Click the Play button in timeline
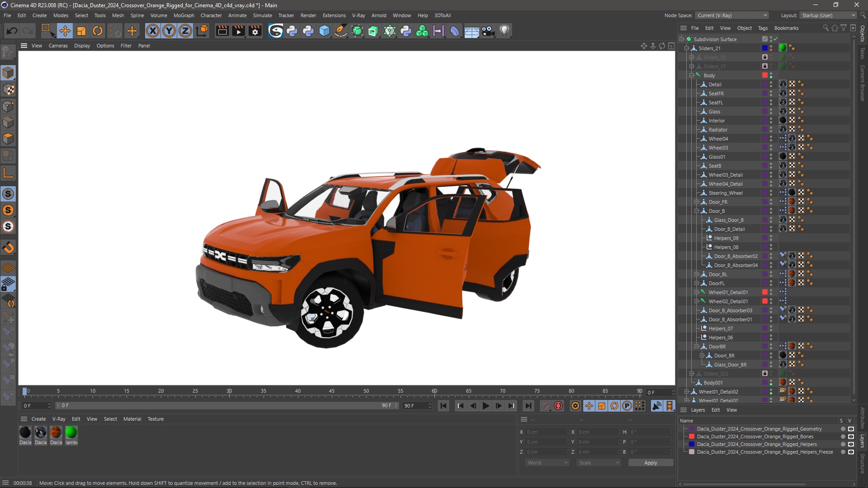This screenshot has width=868, height=488. point(485,406)
